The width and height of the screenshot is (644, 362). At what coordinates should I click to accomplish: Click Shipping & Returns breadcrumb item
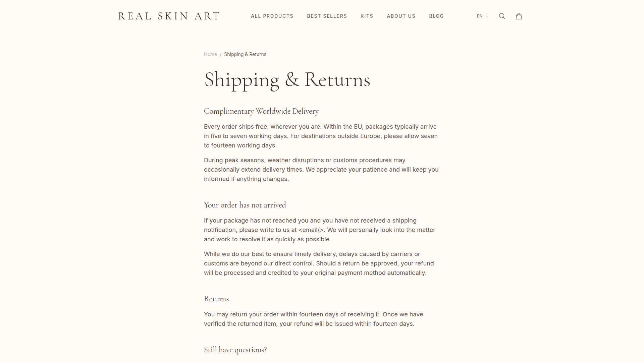(x=245, y=54)
